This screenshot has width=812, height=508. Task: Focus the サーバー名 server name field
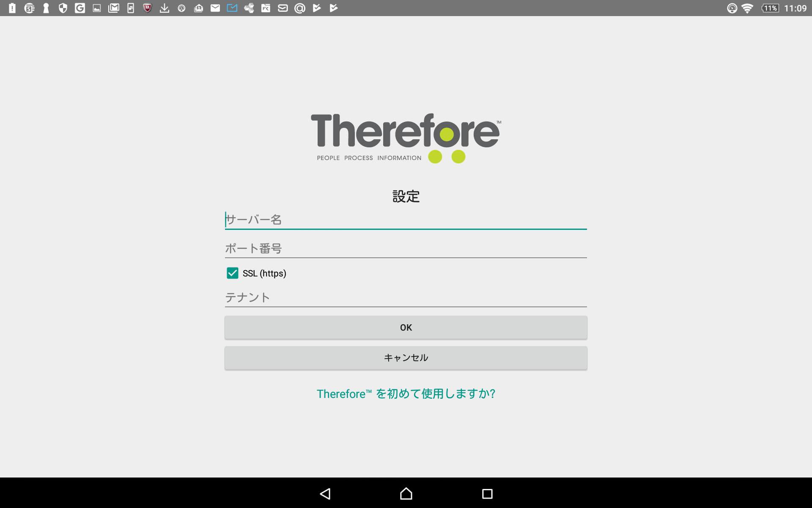(406, 220)
